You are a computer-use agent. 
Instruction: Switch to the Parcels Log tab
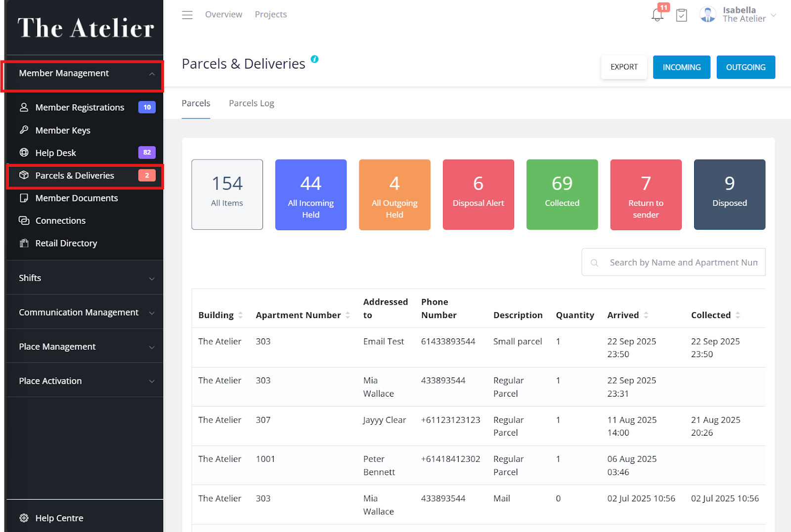point(251,103)
